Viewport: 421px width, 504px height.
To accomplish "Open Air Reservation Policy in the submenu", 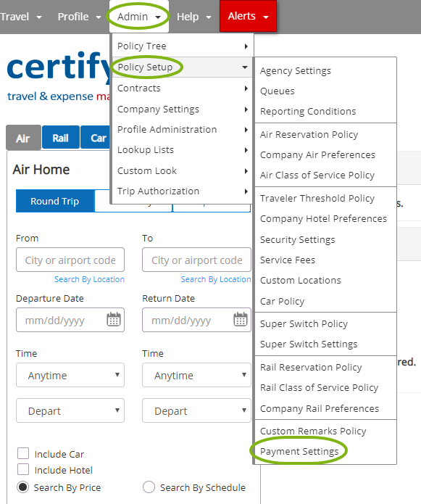I will tap(309, 134).
